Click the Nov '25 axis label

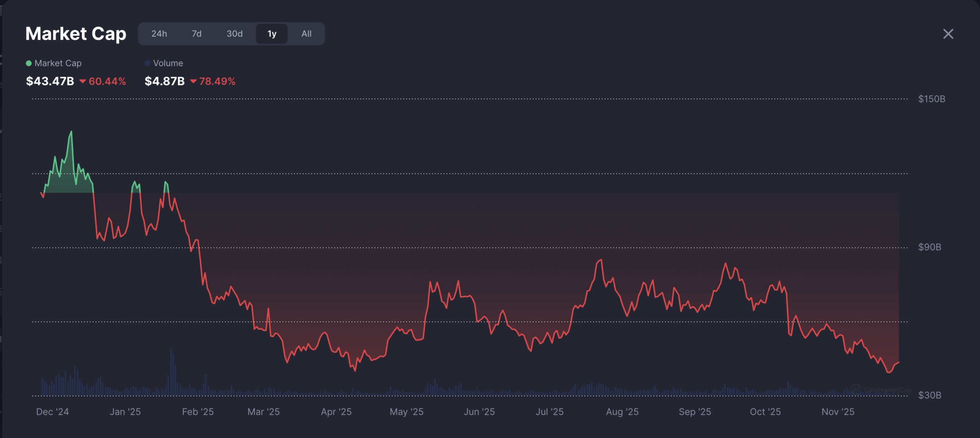[838, 412]
